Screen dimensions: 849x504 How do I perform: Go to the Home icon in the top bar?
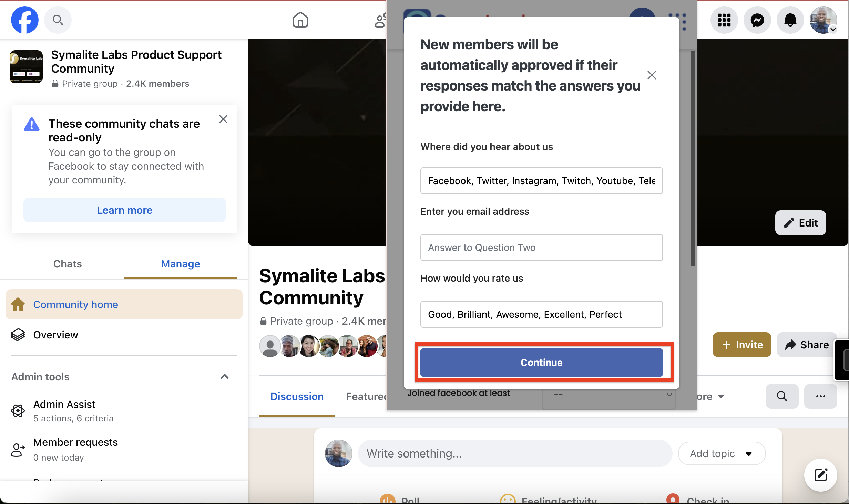tap(300, 20)
